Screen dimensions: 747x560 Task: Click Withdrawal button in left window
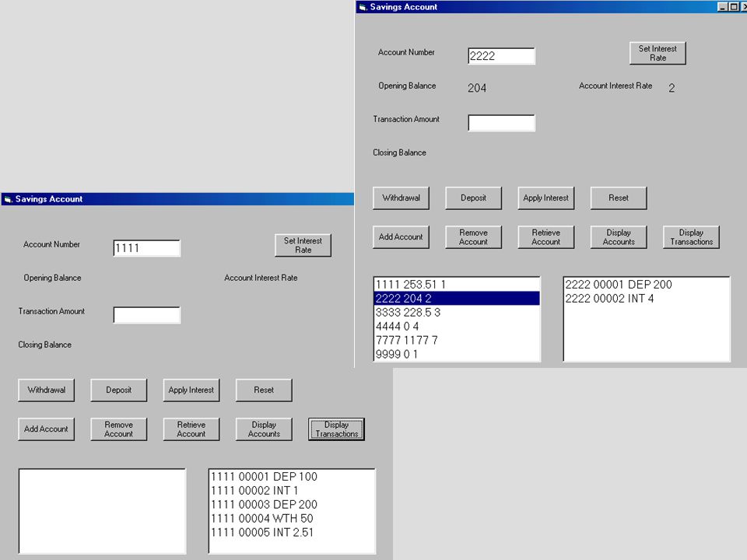(46, 390)
